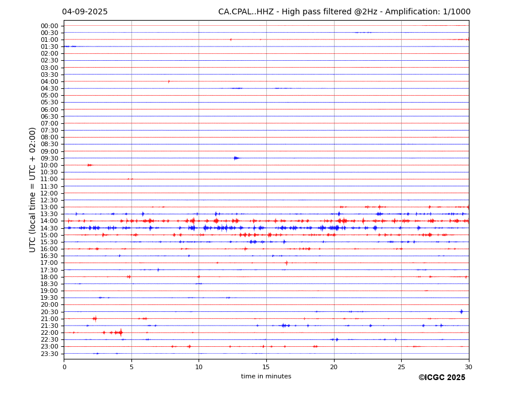Click the 17:00 time row label
Screen dimensions: 532x399
tap(49, 263)
